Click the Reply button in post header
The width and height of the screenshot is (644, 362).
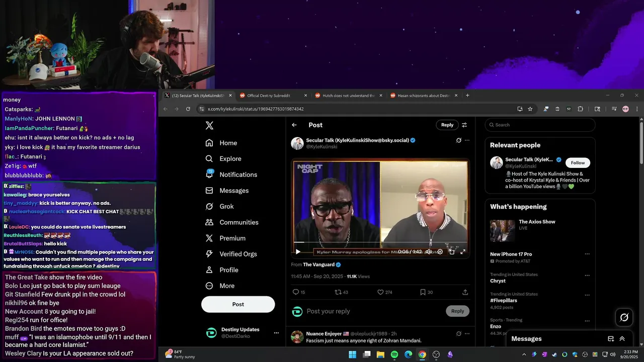(447, 125)
